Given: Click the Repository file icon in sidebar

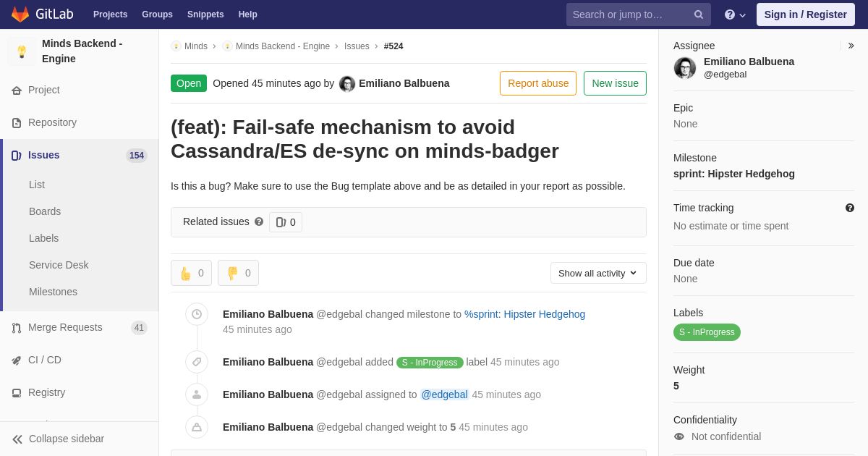Looking at the screenshot, I should [x=17, y=123].
